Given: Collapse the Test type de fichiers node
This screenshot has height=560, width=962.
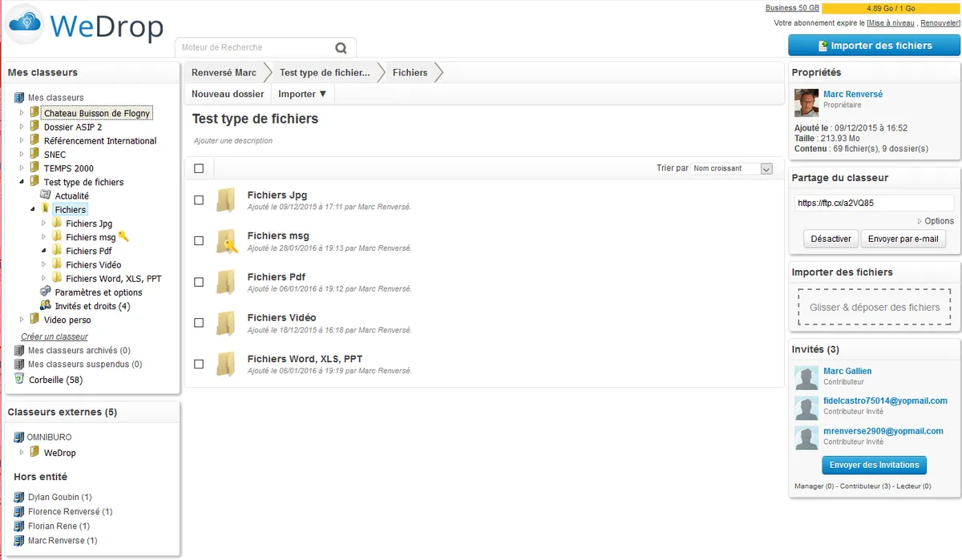Looking at the screenshot, I should point(22,182).
